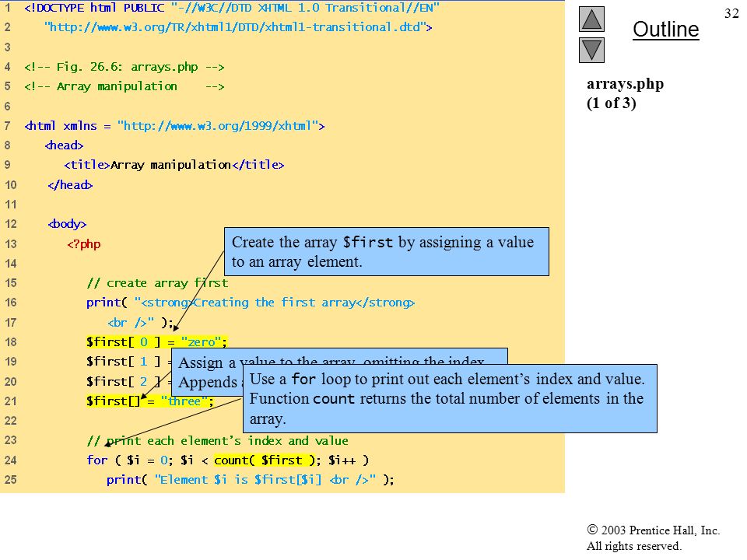Click the partially hidden 'Assign a value' callout
This screenshot has height=560, width=747.
[x=207, y=372]
